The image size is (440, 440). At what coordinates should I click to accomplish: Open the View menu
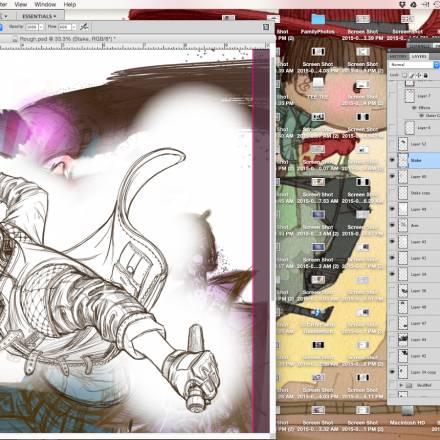[20, 4]
